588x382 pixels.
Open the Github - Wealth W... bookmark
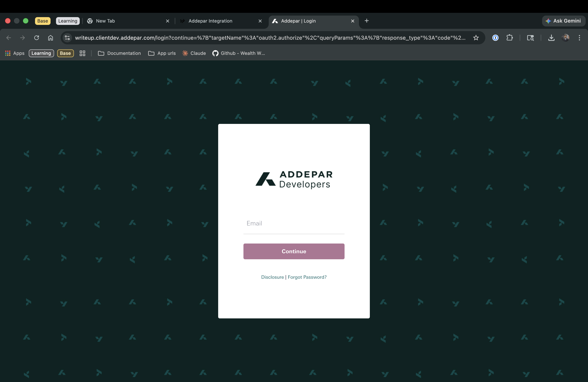(238, 53)
